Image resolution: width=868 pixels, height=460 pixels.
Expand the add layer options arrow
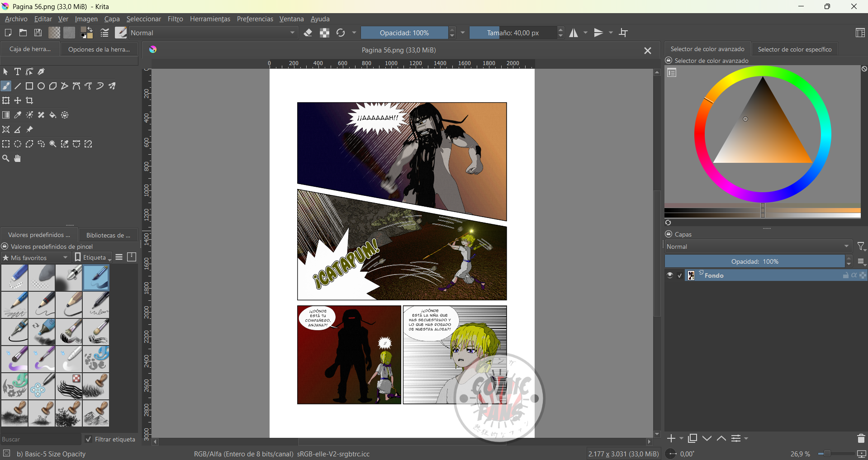[681, 438]
